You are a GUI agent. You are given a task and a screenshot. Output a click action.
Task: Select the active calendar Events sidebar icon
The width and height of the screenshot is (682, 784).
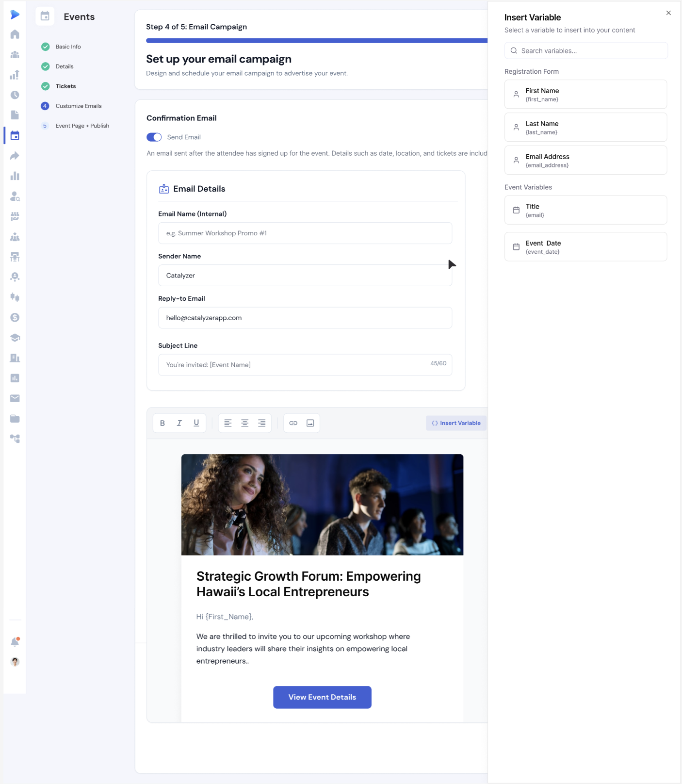[15, 136]
